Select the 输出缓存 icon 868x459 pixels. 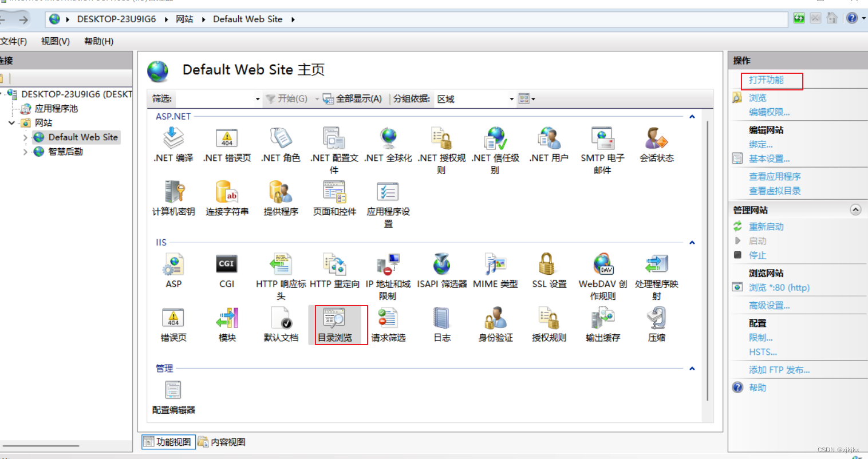602,318
